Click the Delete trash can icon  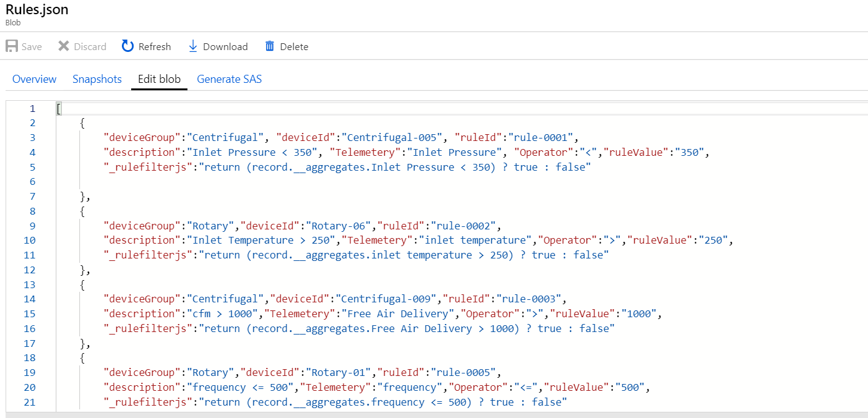tap(270, 46)
